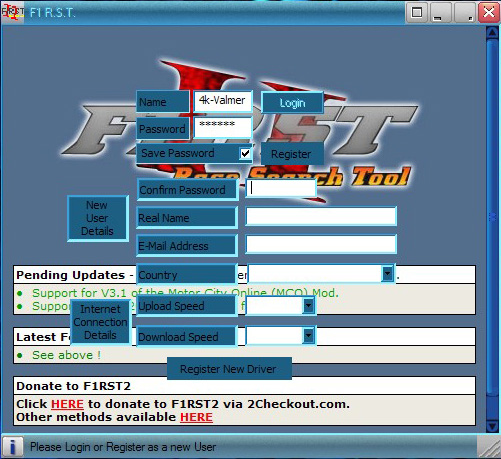
Task: Click the Country label
Action: (x=187, y=275)
